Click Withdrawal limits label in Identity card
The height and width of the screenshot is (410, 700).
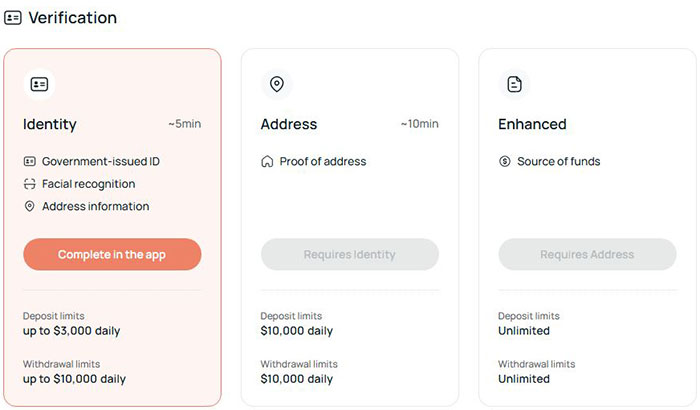coord(62,364)
